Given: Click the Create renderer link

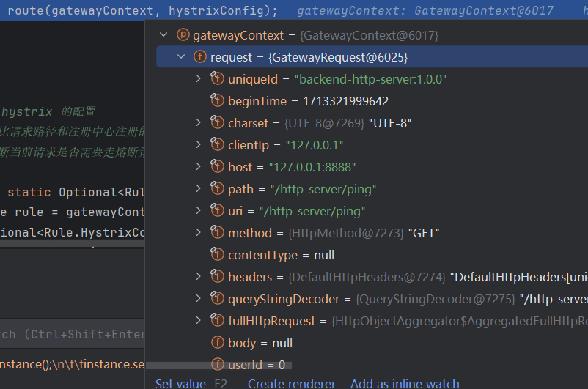Looking at the screenshot, I should 291,383.
